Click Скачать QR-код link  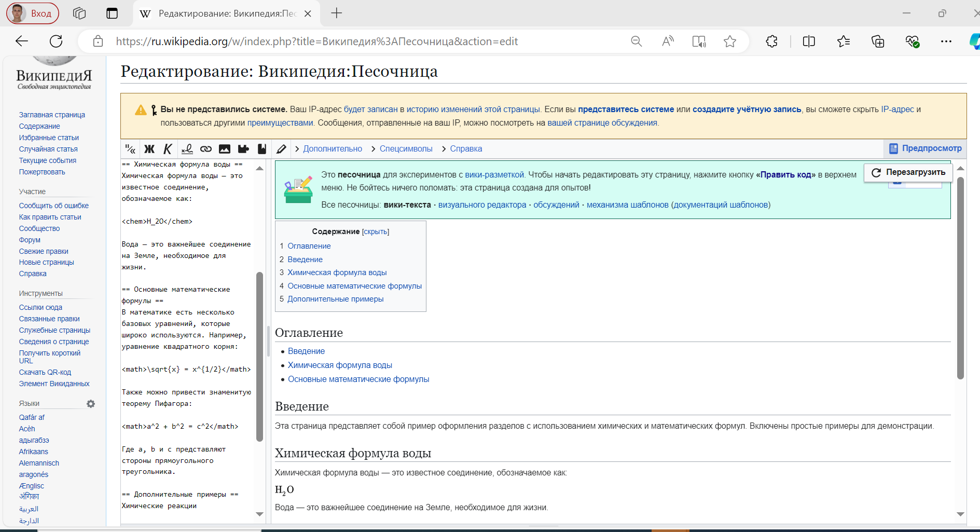(45, 372)
